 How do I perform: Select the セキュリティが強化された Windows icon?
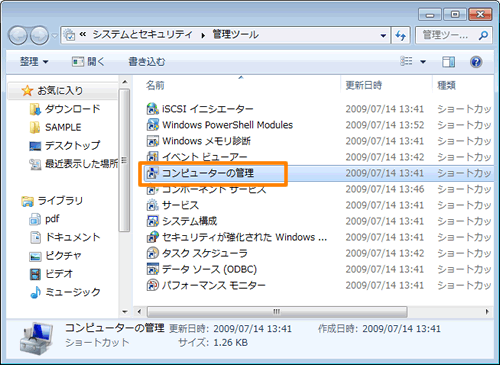tap(152, 237)
